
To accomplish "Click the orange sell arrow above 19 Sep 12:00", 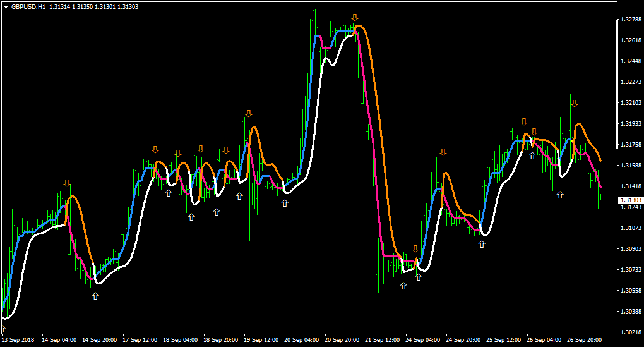I will click(249, 114).
